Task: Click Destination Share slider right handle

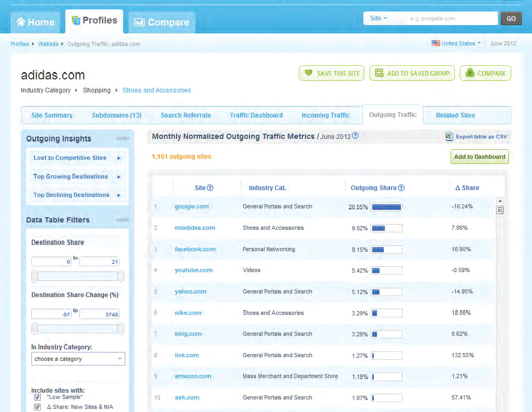Action: click(x=121, y=276)
